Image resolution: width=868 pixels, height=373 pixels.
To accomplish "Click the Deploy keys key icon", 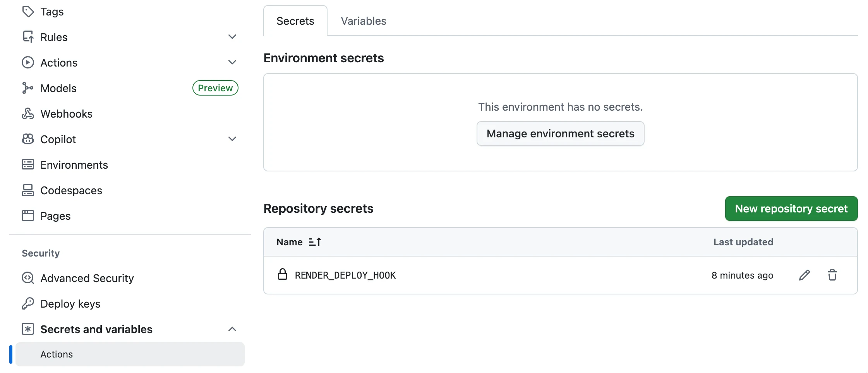I will point(28,304).
